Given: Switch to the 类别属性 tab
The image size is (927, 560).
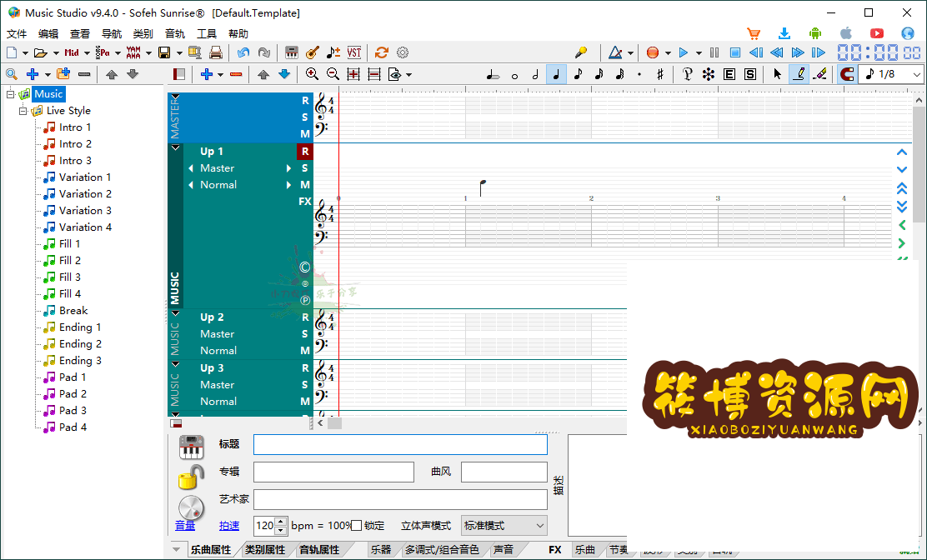Looking at the screenshot, I should coord(265,549).
